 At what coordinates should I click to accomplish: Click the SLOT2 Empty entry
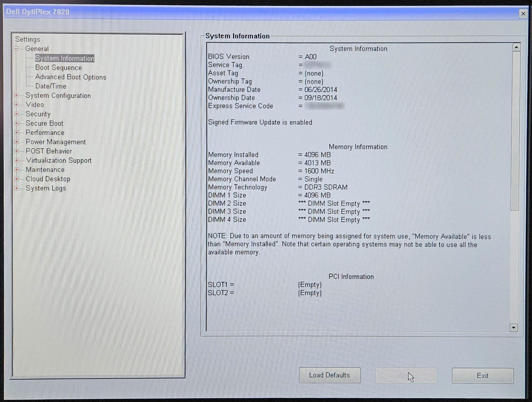click(x=310, y=293)
